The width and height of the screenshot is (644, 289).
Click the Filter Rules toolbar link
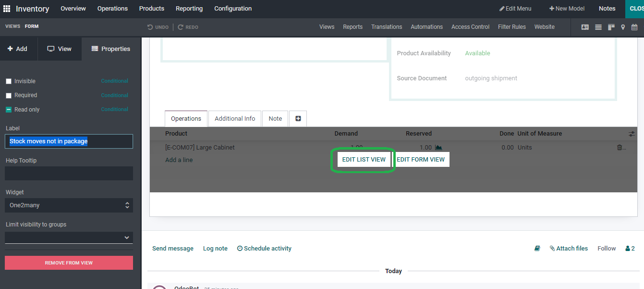(512, 27)
